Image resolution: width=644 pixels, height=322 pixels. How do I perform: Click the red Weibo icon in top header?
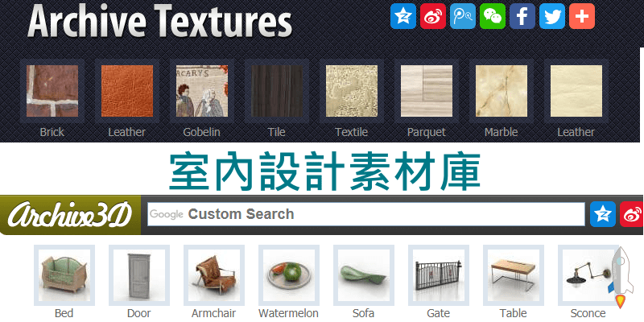tap(433, 16)
